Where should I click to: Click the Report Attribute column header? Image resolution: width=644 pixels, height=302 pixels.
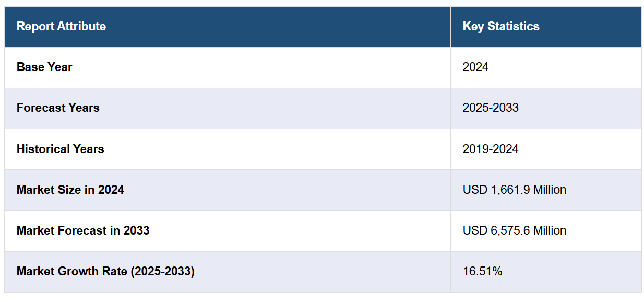point(61,26)
